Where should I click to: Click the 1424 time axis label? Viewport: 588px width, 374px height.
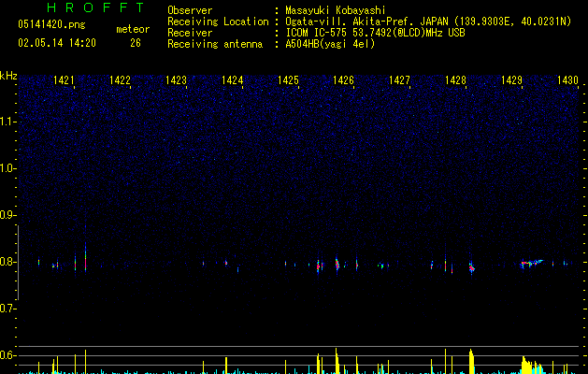coord(232,80)
